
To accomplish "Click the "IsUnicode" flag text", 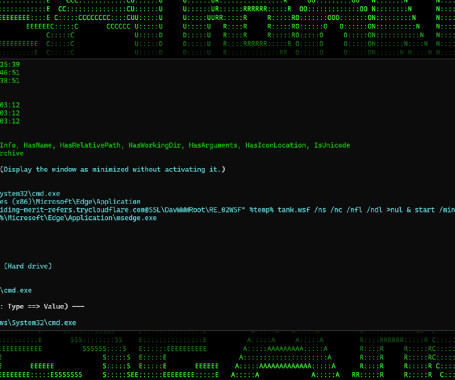I will [x=332, y=145].
